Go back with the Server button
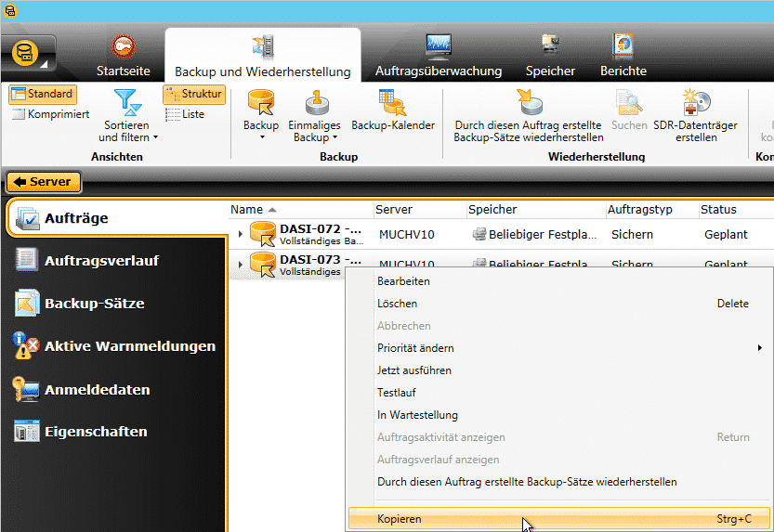Image resolution: width=774 pixels, height=532 pixels. pos(44,182)
